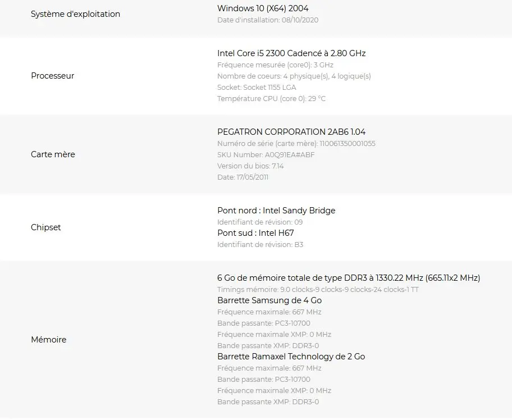
Task: Click the Carte mère section label
Action: (53, 154)
